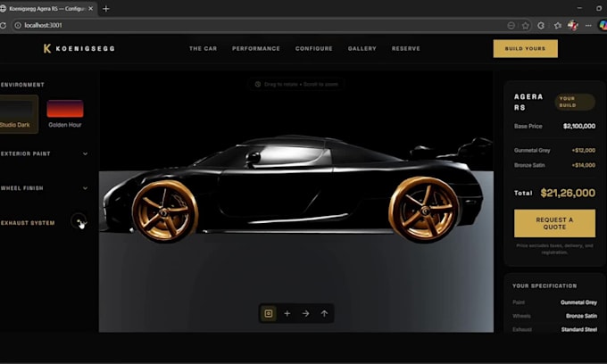The width and height of the screenshot is (607, 364).
Task: Open The Car nav item
Action: click(x=203, y=48)
